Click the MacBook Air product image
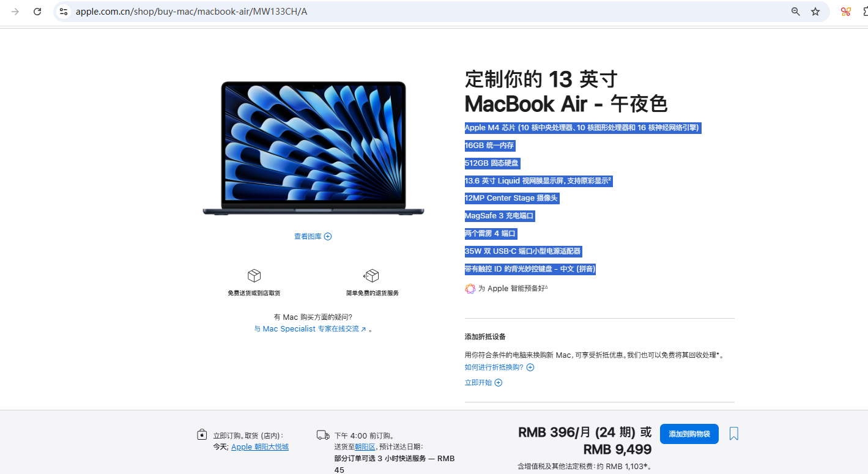Image resolution: width=868 pixels, height=474 pixels. coord(313,149)
